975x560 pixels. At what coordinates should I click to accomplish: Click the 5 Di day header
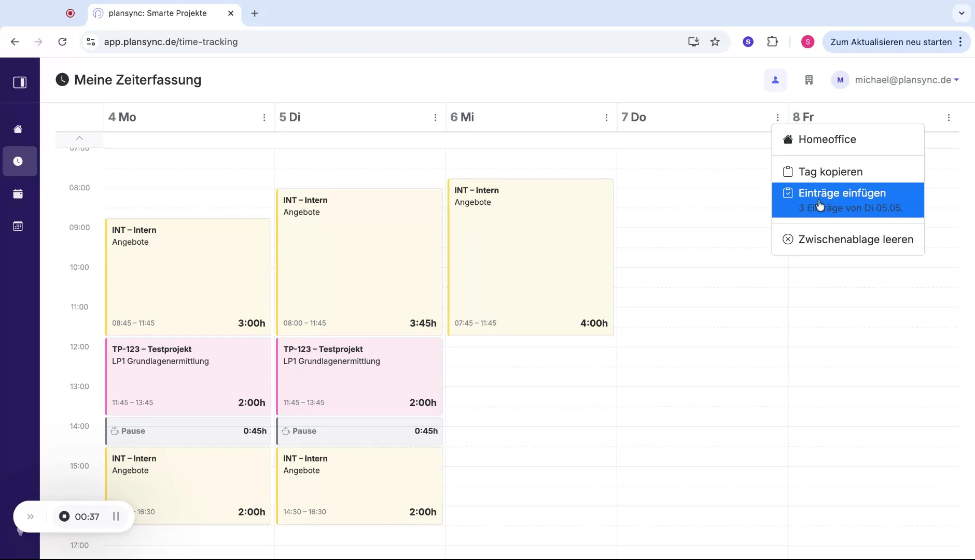tap(290, 117)
